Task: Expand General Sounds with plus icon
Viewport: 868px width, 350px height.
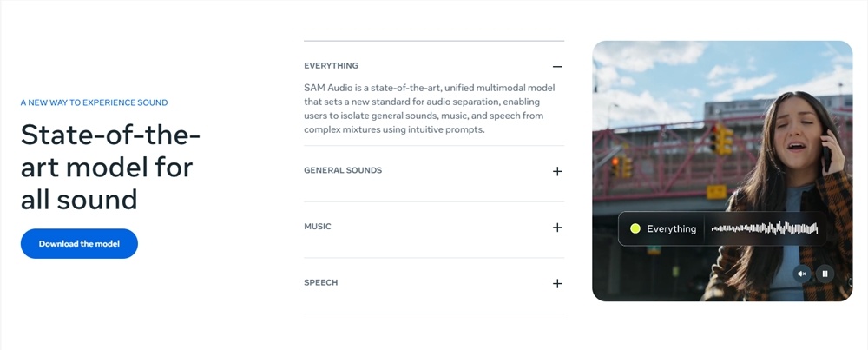Action: [557, 171]
